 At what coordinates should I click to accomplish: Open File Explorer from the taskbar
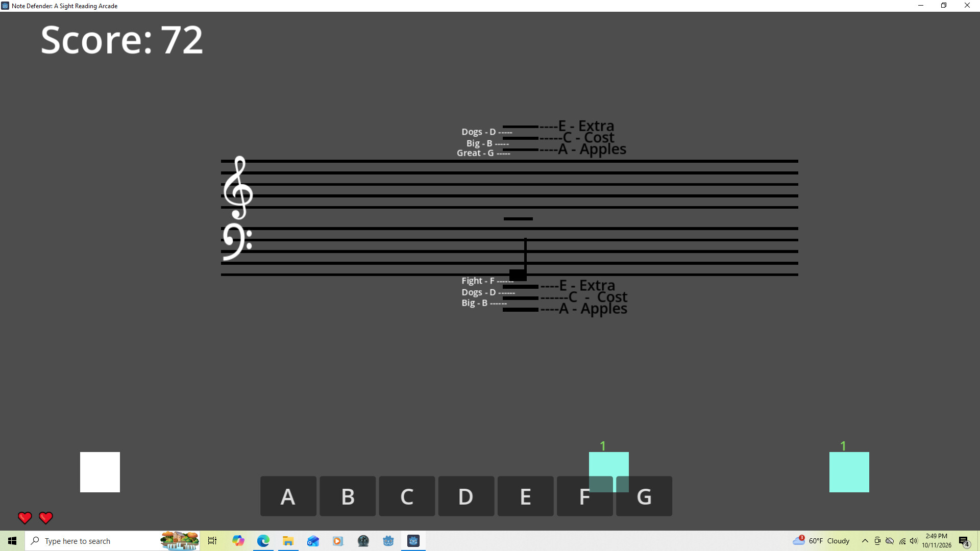(x=288, y=541)
